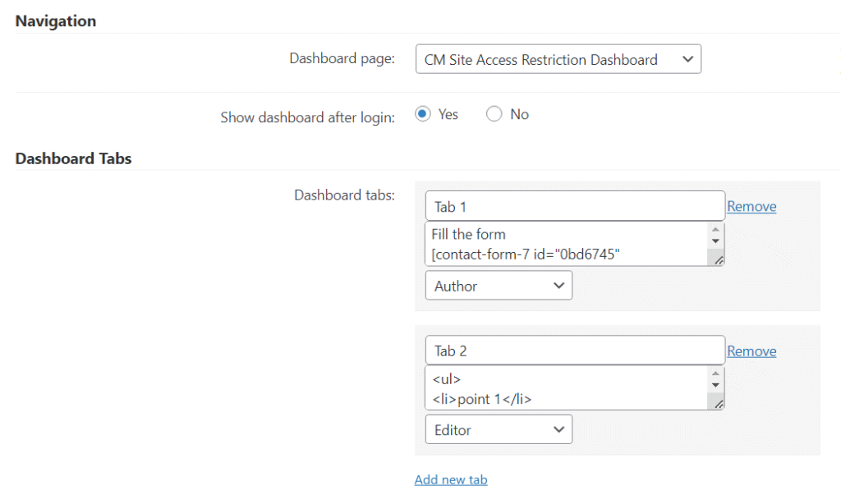Click the Tab 2 title input field
The image size is (841, 504).
click(x=574, y=351)
